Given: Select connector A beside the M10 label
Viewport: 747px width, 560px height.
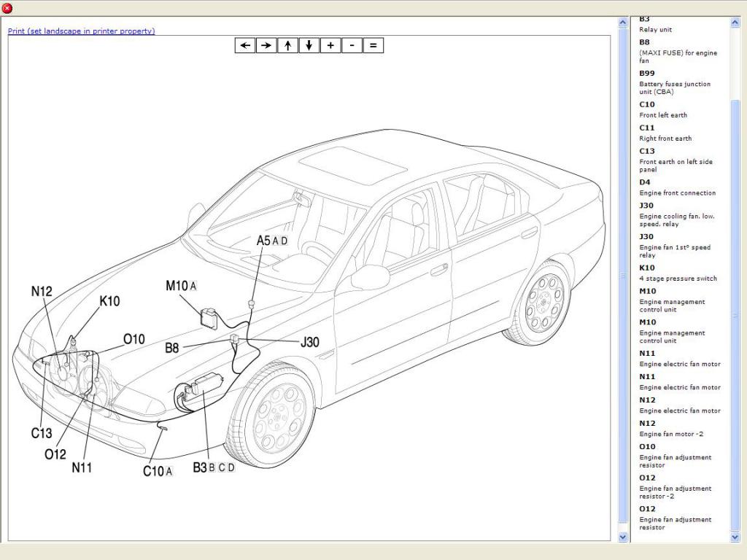Looking at the screenshot, I should coord(193,287).
